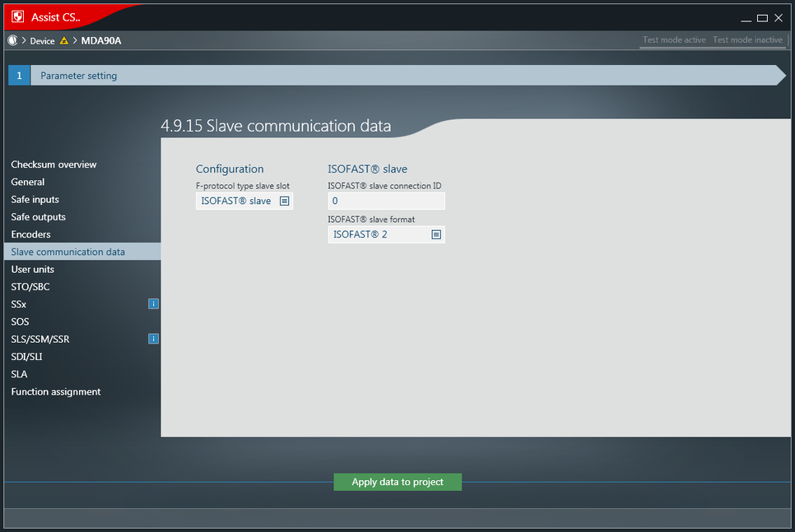Click the Parameter setting step header
The width and height of the screenshot is (795, 532).
[x=79, y=76]
